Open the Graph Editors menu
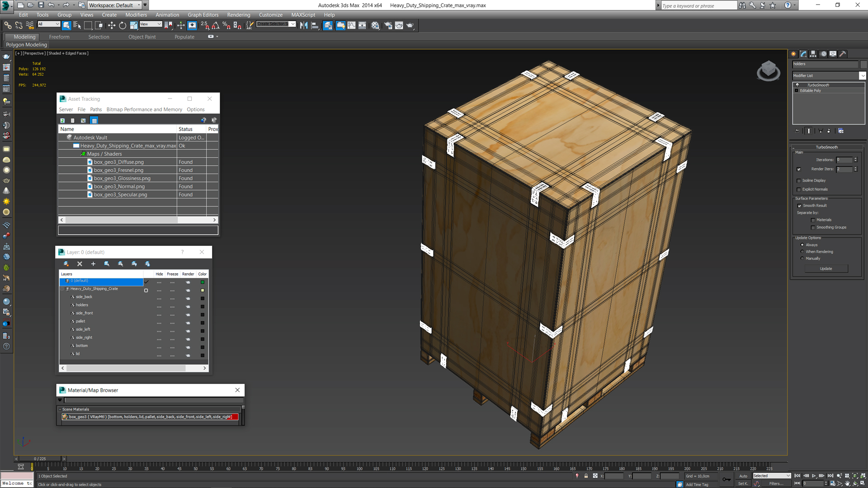 pos(203,15)
